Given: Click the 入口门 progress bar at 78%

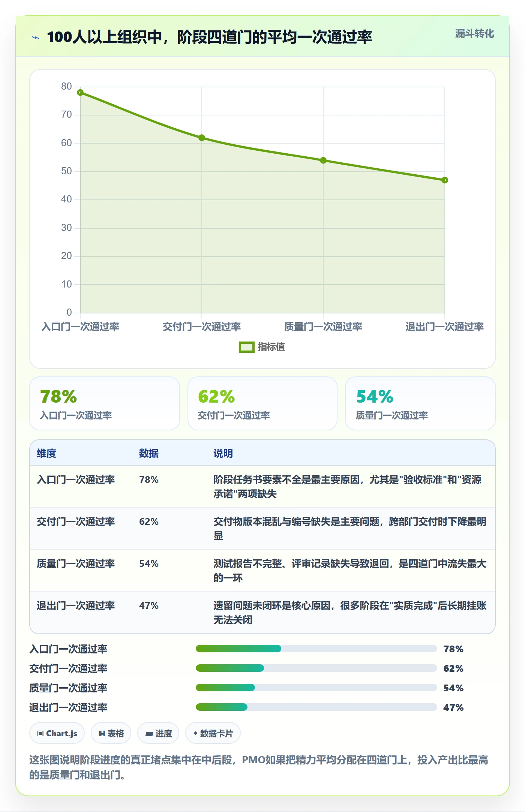Looking at the screenshot, I should pyautogui.click(x=316, y=649).
